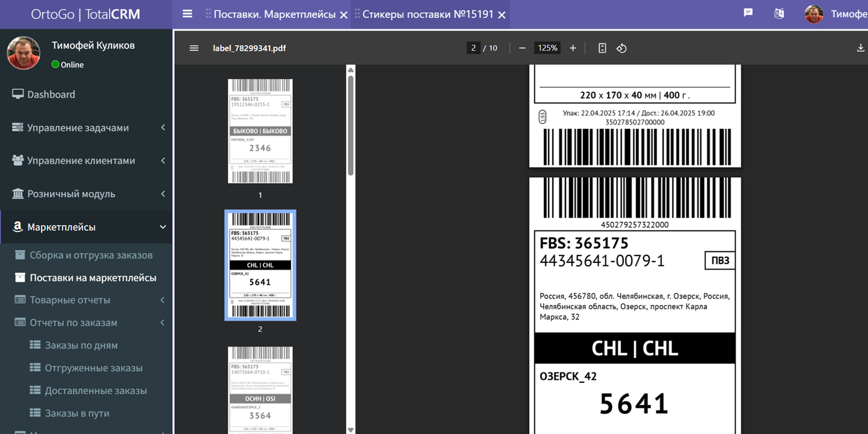Click the thumbnail panel scrollbar handle
868x434 pixels.
[x=351, y=125]
